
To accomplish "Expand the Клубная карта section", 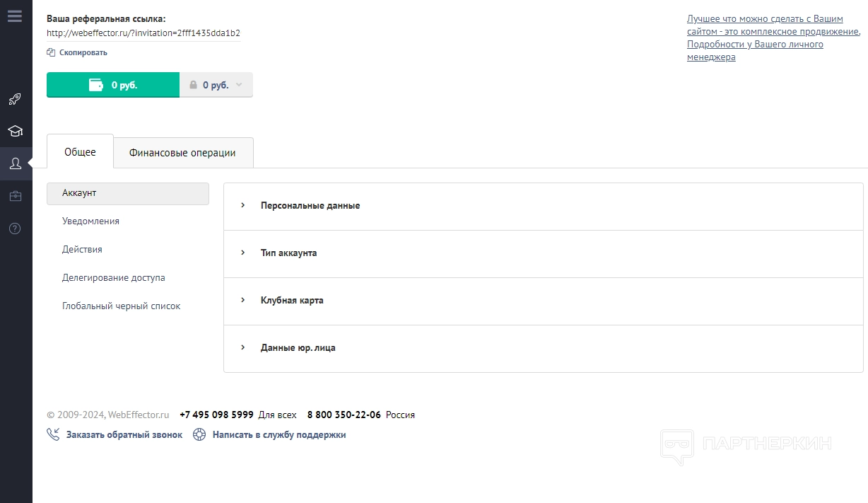I will pos(292,301).
